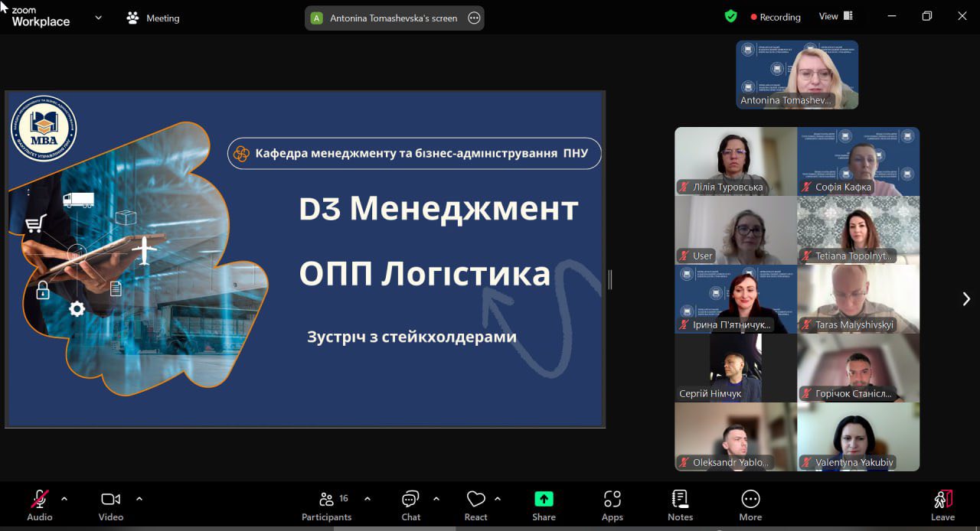Toggle the Video camera button

tap(111, 505)
